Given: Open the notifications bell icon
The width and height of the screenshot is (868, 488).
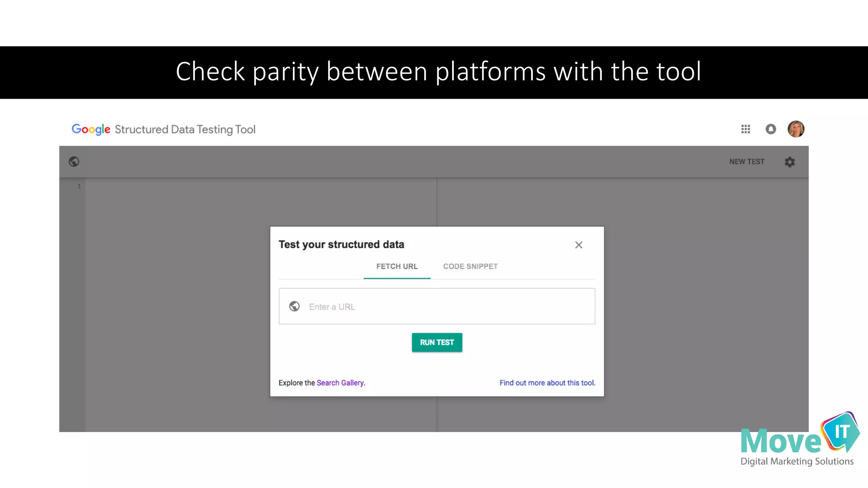Looking at the screenshot, I should 771,129.
